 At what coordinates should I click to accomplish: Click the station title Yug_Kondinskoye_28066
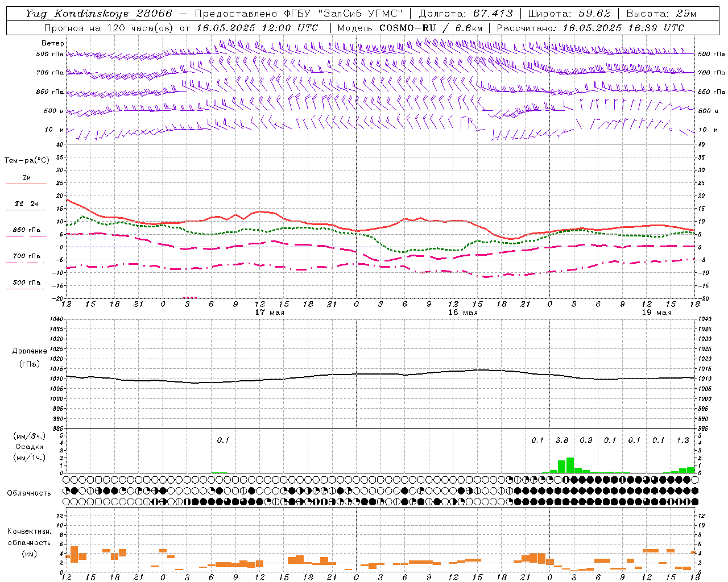[98, 14]
